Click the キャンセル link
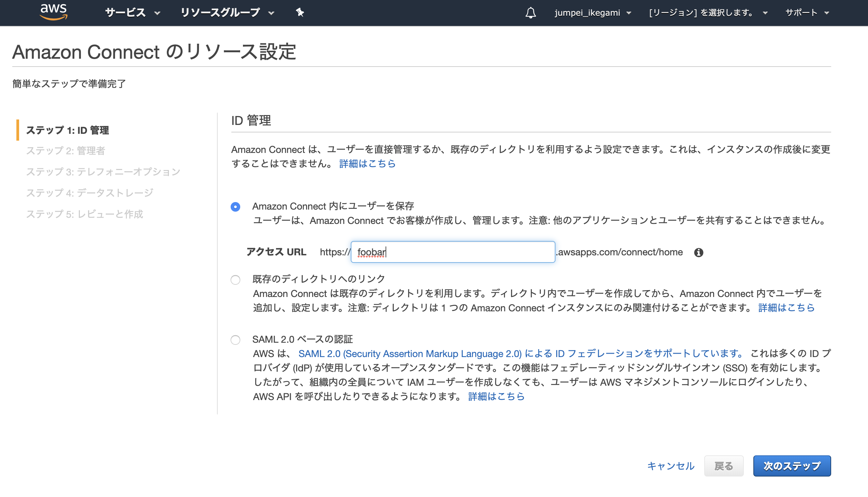This screenshot has height=497, width=868. coord(671,466)
